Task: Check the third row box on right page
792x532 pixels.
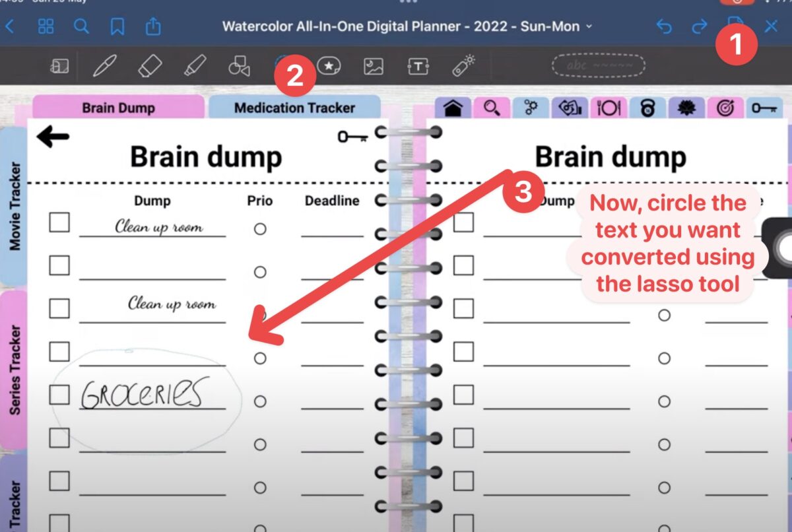Action: coord(464,308)
